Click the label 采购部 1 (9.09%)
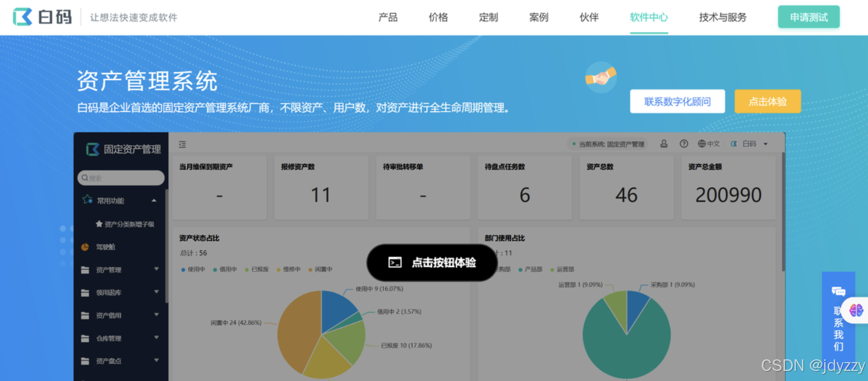 tap(673, 285)
